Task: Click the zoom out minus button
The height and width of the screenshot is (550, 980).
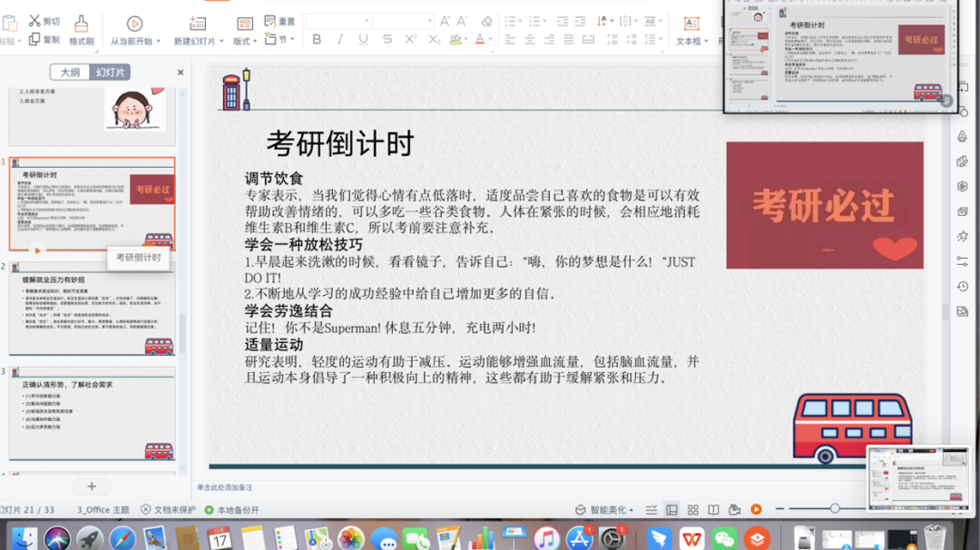Action: coord(779,509)
